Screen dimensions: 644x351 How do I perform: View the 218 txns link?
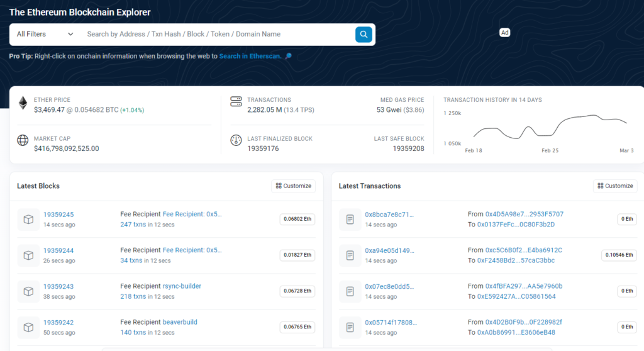[133, 296]
